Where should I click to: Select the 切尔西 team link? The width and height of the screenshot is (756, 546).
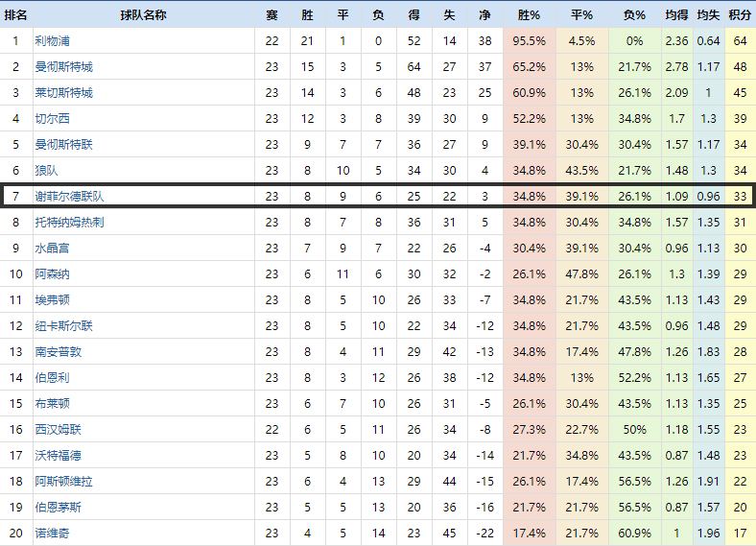[x=52, y=119]
